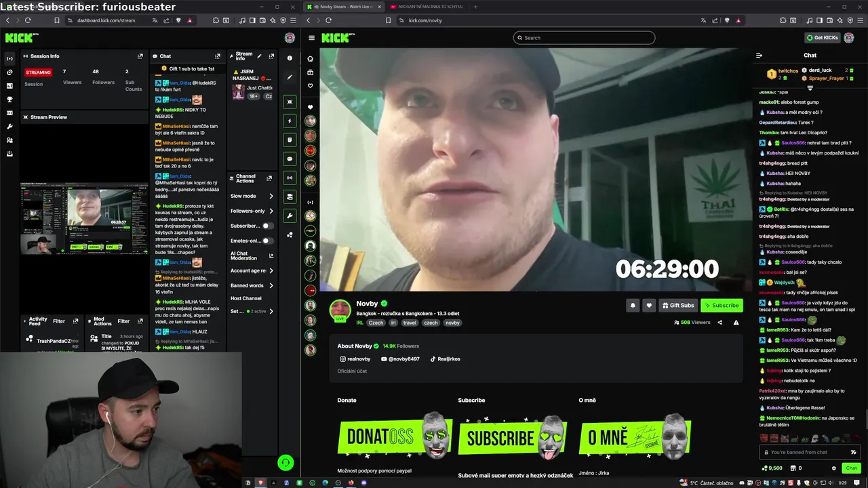Report stream using warning triangle icon
Screen dimensions: 868x488
(736, 323)
